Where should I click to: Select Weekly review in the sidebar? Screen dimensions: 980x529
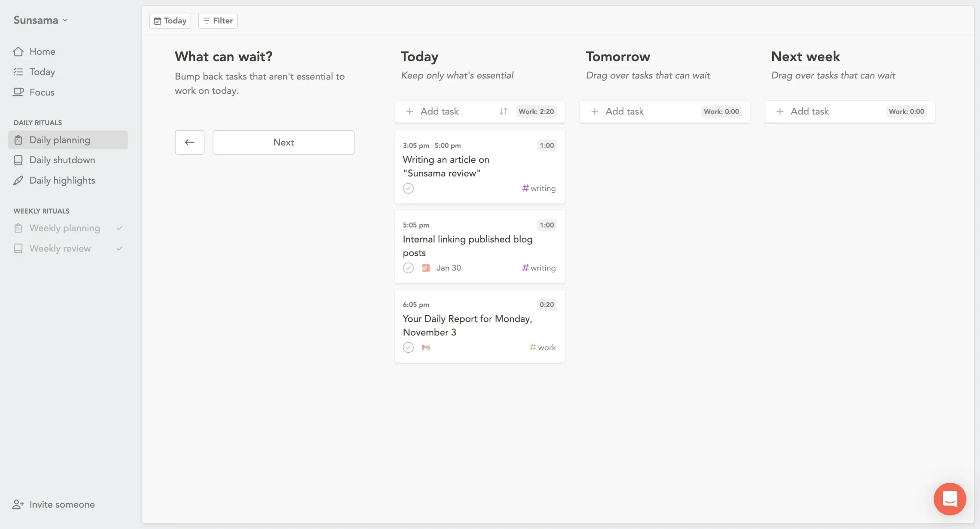coord(60,248)
